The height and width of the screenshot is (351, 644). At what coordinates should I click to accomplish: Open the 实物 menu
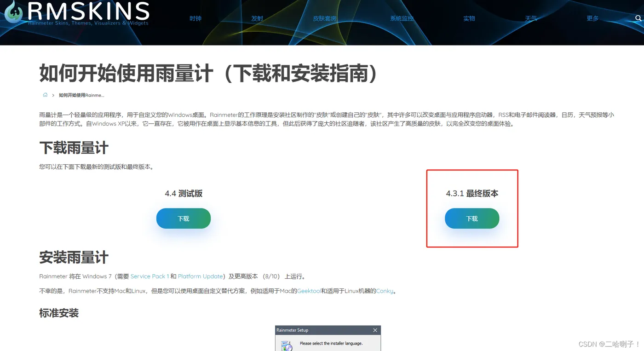pos(469,18)
